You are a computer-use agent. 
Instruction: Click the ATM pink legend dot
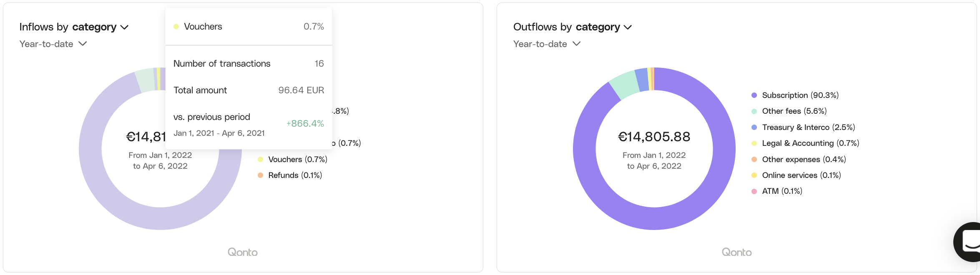point(754,191)
